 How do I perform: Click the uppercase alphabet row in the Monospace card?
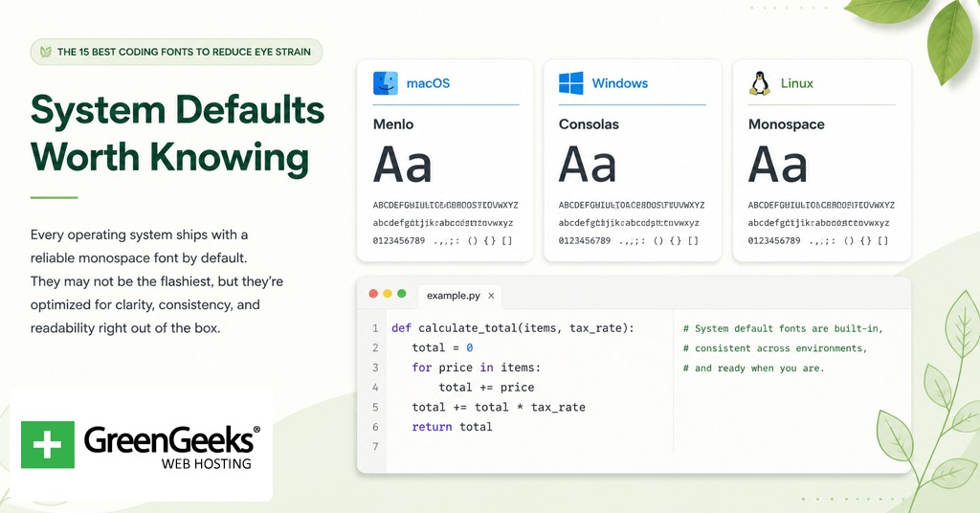[x=821, y=205]
